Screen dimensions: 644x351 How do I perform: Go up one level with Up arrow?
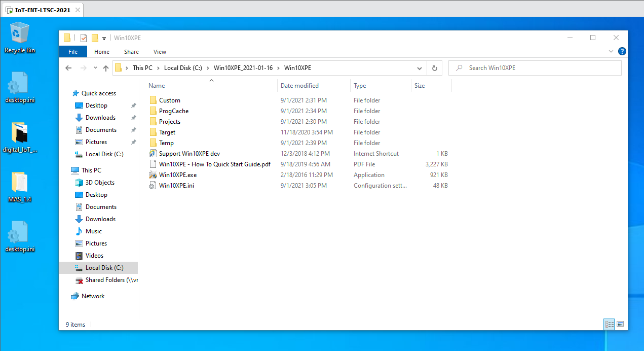click(x=106, y=68)
